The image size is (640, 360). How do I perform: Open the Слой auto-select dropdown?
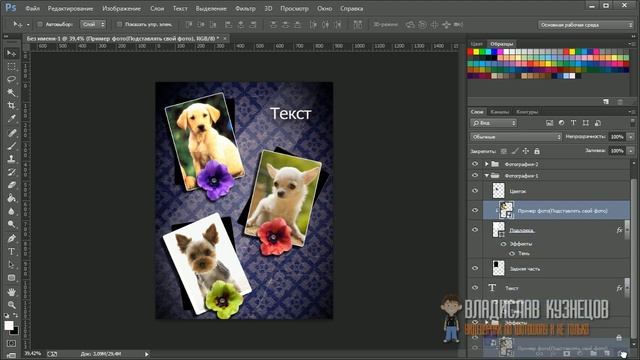[93, 24]
